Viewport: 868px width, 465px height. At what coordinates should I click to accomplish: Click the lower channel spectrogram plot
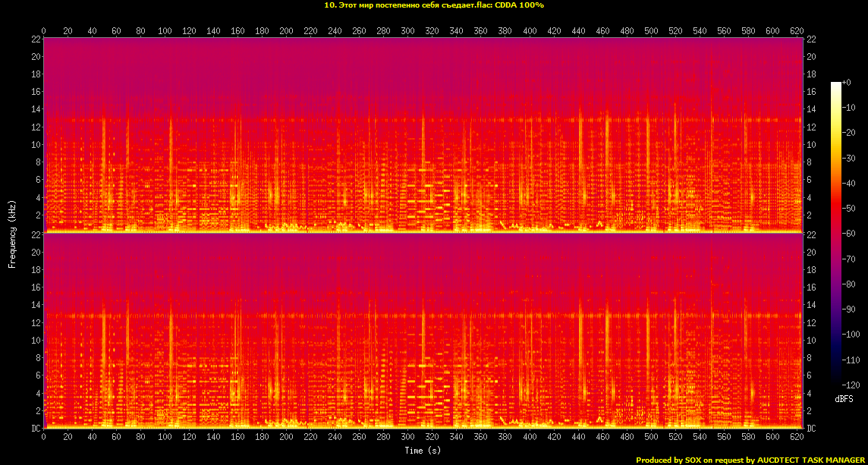423,331
